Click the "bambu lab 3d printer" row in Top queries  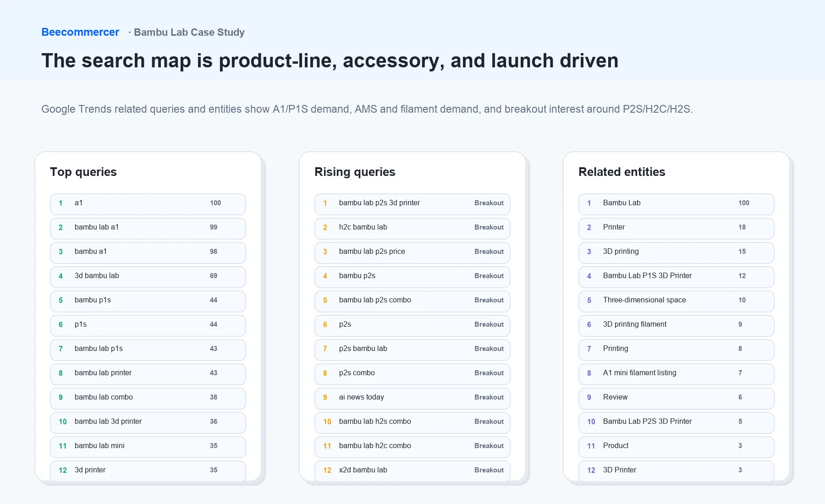pos(148,422)
